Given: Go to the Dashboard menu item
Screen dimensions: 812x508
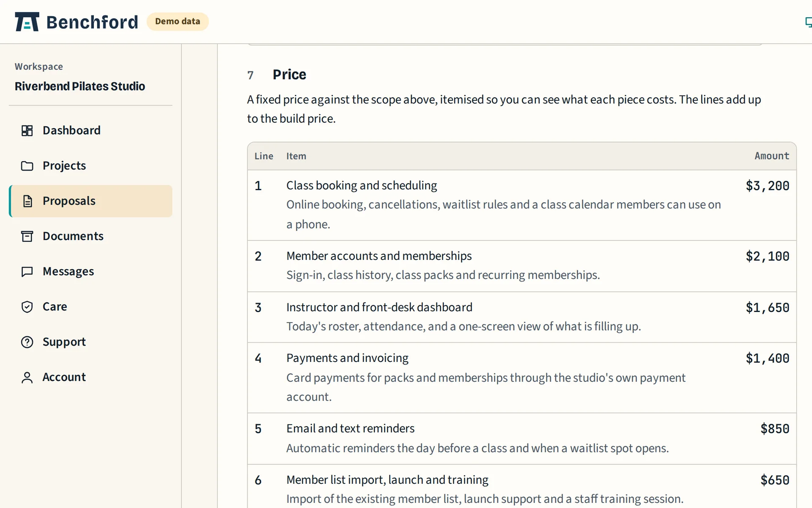Looking at the screenshot, I should click(91, 130).
